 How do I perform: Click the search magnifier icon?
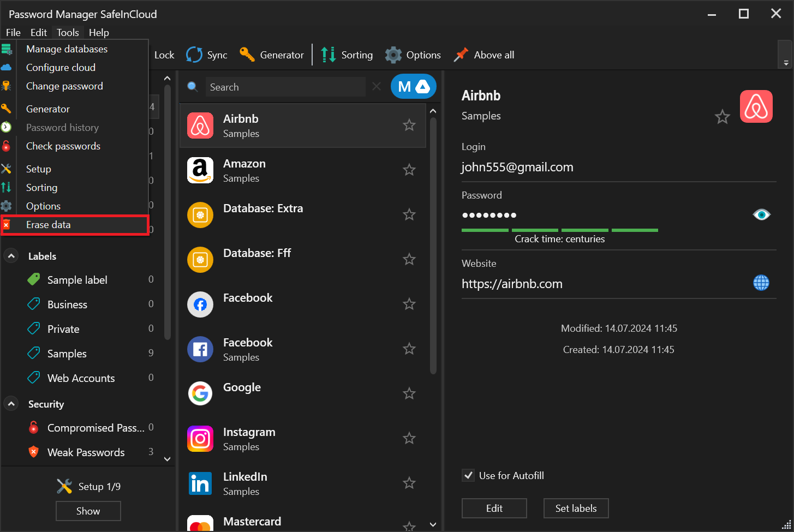tap(192, 87)
